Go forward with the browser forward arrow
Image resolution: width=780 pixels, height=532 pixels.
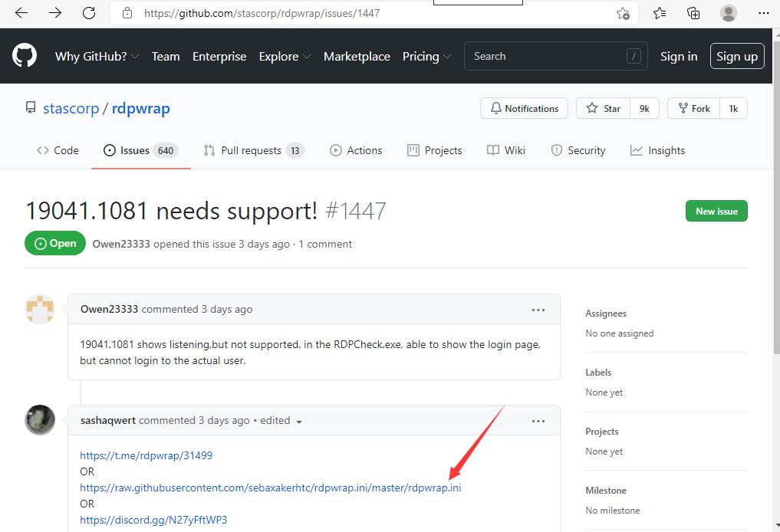(x=55, y=13)
